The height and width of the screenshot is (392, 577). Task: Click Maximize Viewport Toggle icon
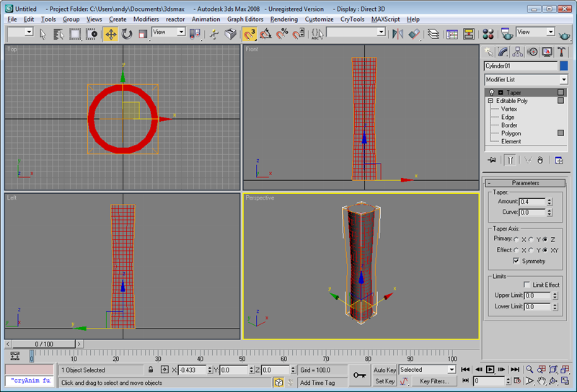click(565, 381)
